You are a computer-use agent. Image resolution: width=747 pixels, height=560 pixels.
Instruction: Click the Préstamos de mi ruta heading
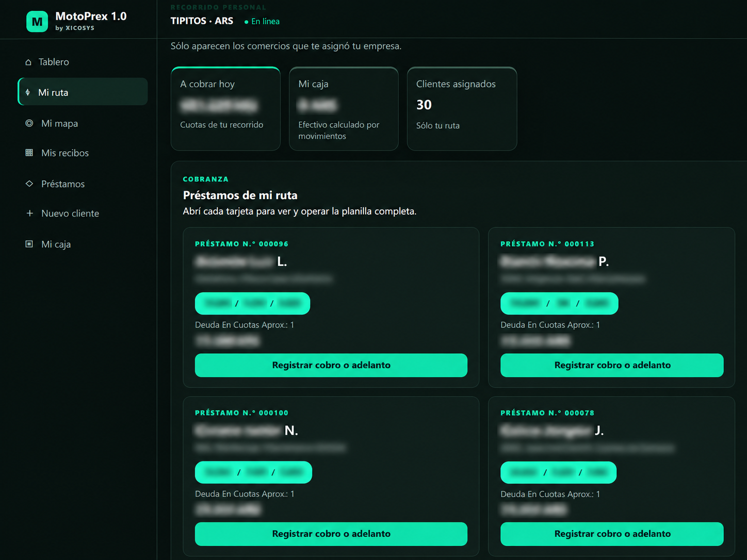[x=240, y=195]
